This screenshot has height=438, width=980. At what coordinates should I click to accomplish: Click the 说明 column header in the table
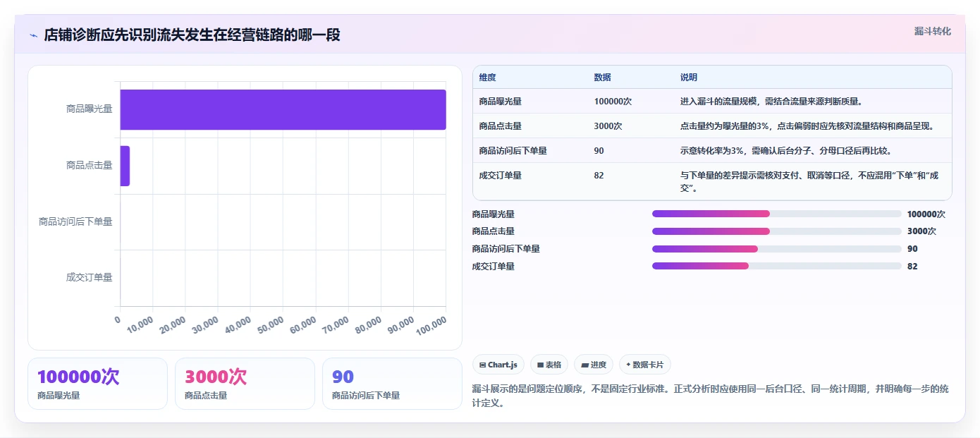point(688,77)
